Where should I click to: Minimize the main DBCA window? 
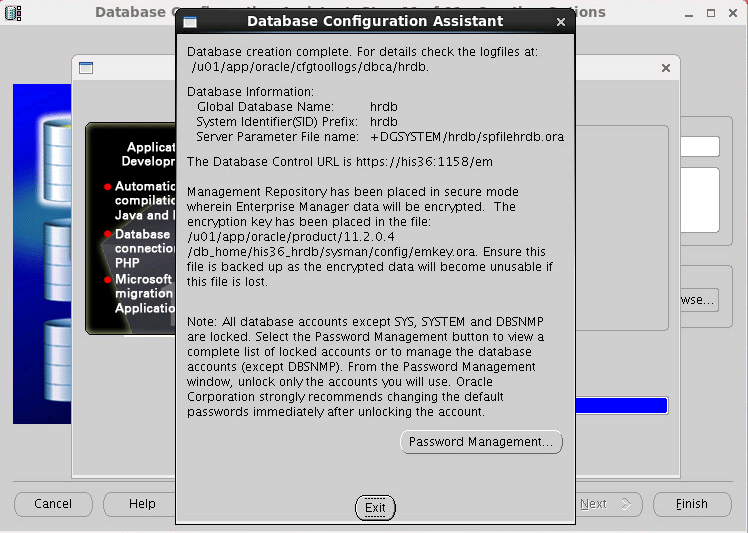tap(688, 13)
